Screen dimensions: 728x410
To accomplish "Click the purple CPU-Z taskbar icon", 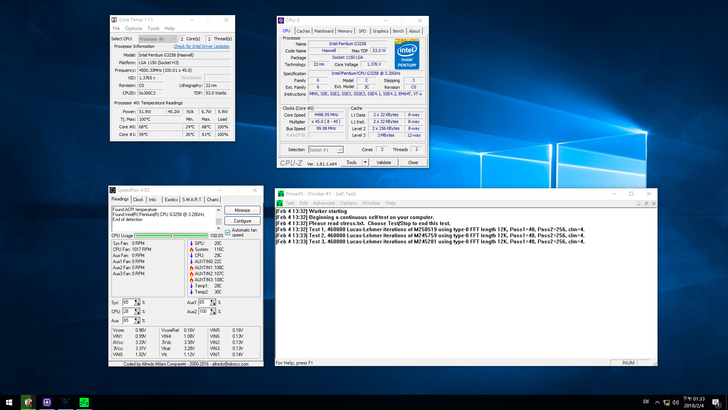I will point(47,402).
